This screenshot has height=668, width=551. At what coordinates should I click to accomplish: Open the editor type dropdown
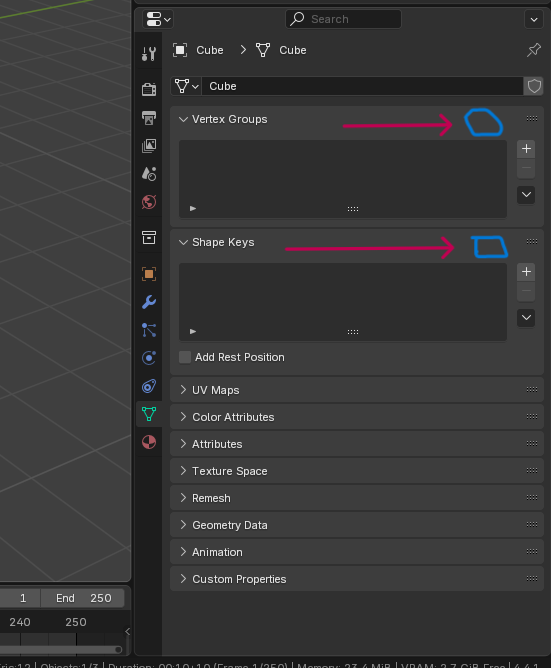pos(158,19)
